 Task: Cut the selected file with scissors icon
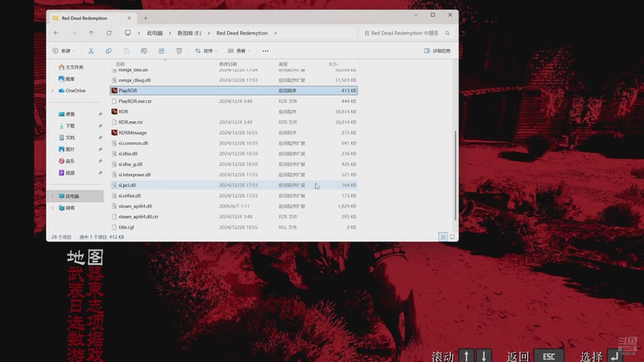click(91, 51)
